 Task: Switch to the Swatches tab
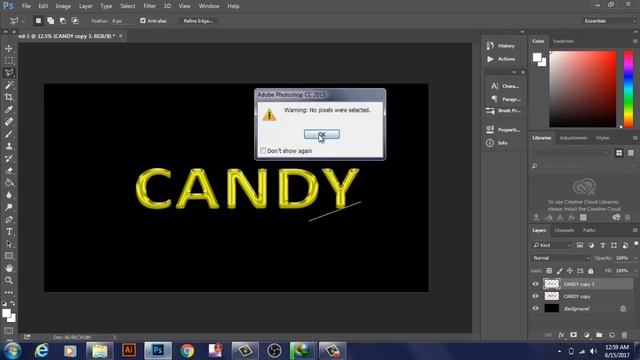click(x=563, y=41)
